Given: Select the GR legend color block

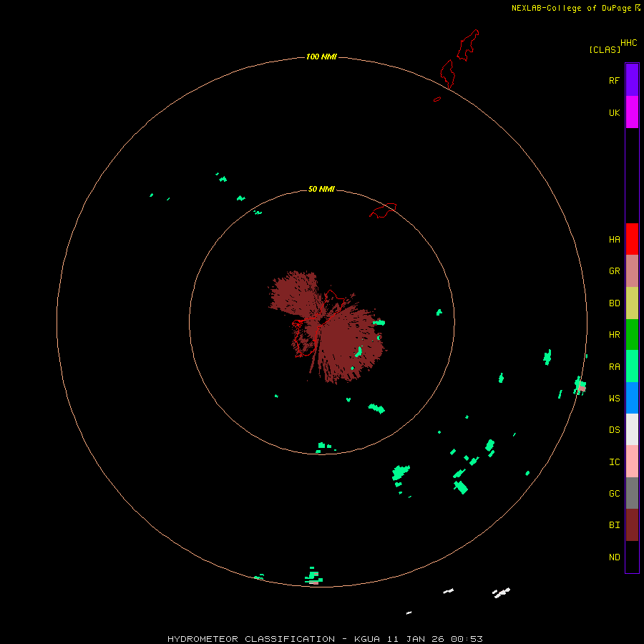Looking at the screenshot, I should point(632,271).
